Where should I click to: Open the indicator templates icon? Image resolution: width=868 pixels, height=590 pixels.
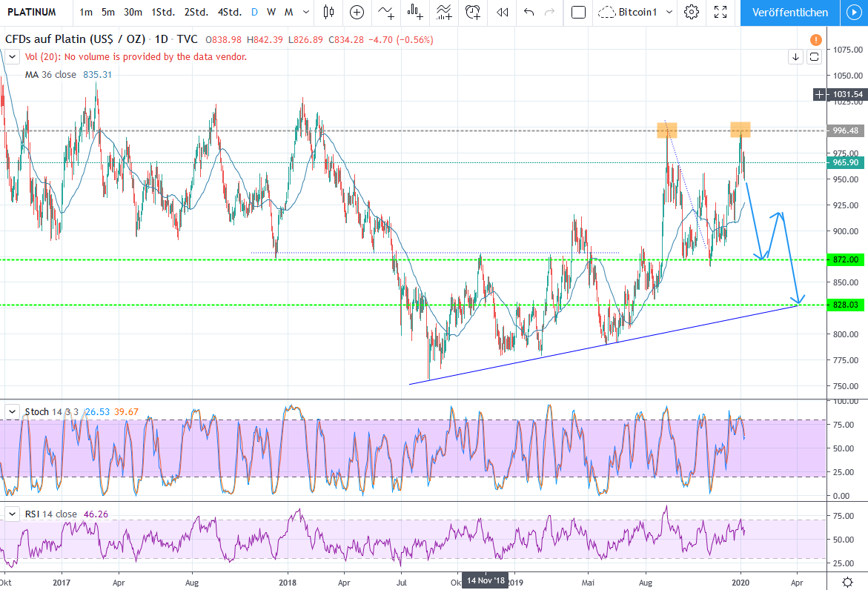(x=444, y=12)
